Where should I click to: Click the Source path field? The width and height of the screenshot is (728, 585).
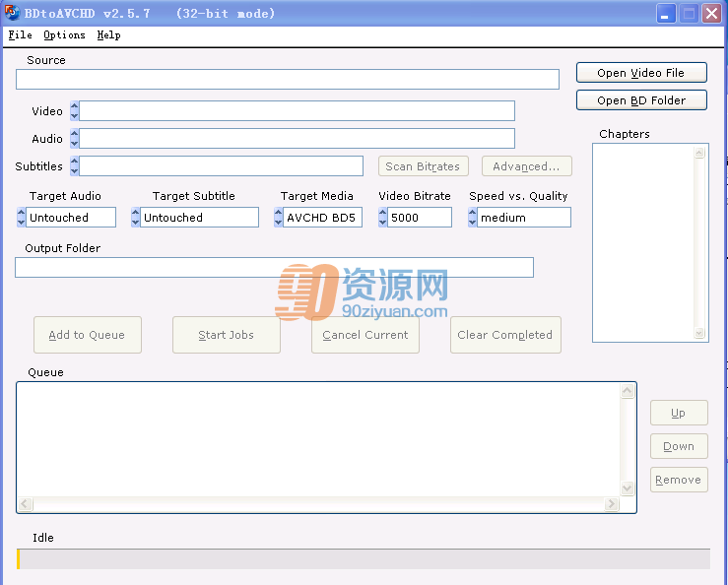click(x=288, y=80)
